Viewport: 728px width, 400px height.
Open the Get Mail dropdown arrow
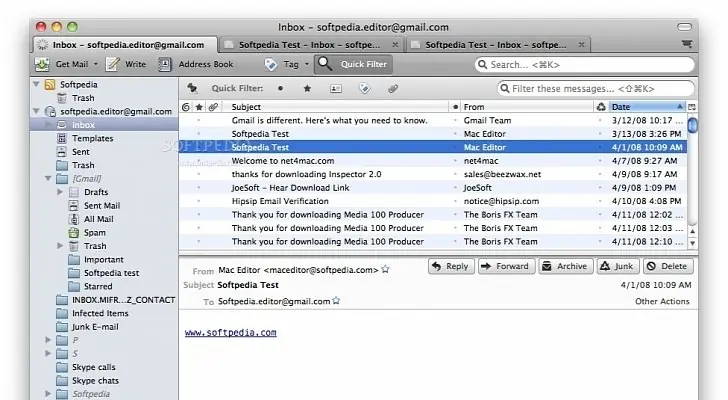(96, 64)
